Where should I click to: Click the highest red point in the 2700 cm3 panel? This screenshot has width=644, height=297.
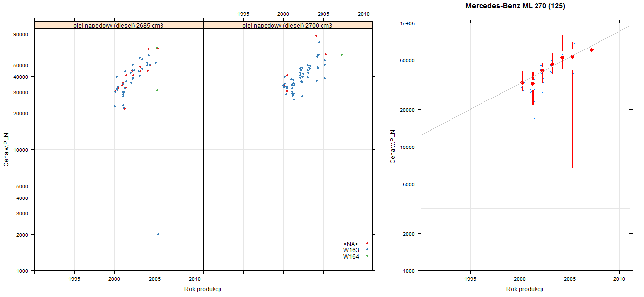click(316, 36)
